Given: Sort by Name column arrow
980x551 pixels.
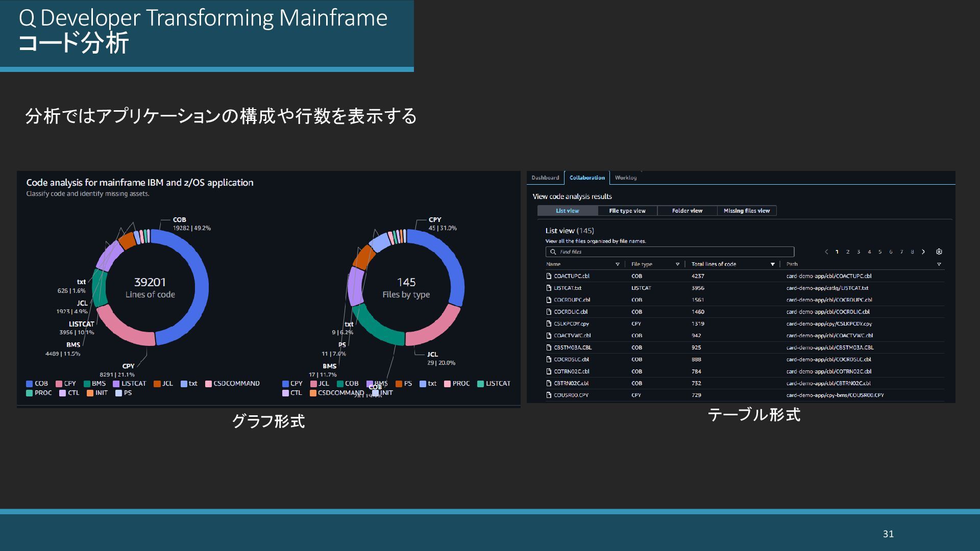Looking at the screenshot, I should [617, 264].
